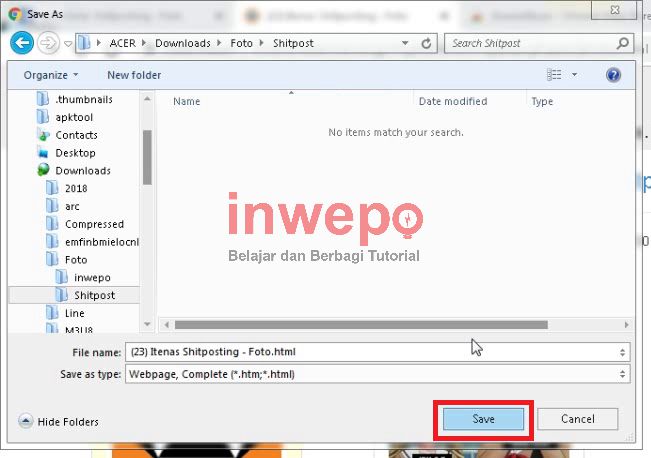Click the folder icon in address bar
Viewport: 651px width, 458px height.
[84, 43]
